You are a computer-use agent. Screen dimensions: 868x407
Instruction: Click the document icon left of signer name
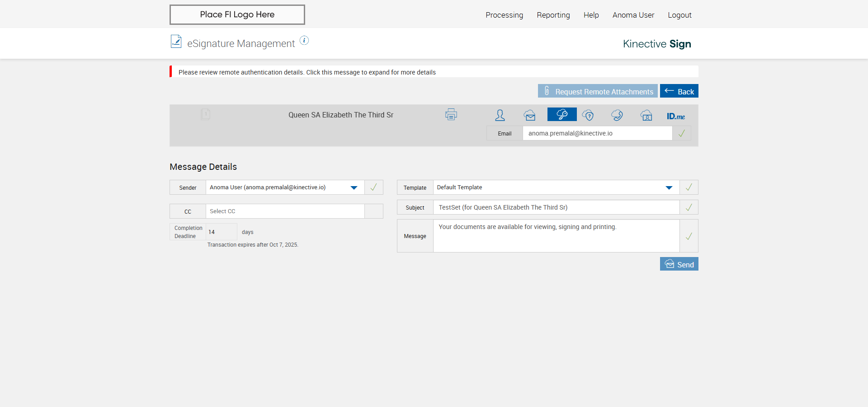coord(205,114)
